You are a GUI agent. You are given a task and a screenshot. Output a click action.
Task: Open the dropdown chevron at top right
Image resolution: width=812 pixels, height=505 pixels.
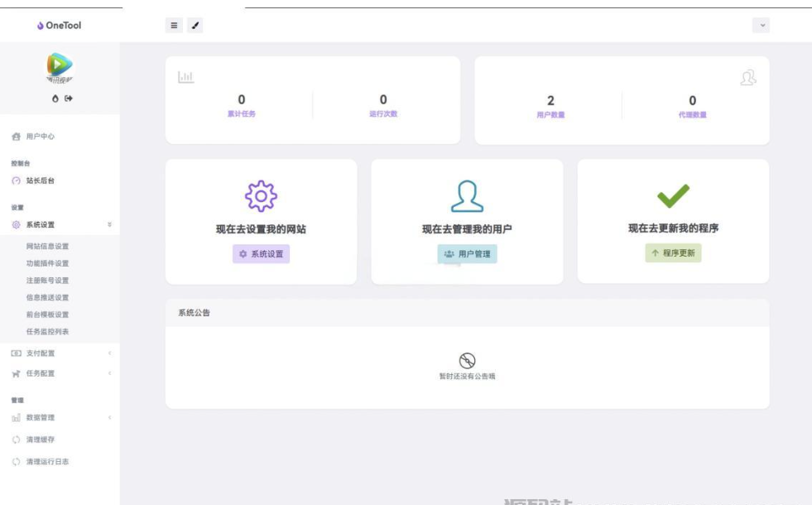(764, 26)
